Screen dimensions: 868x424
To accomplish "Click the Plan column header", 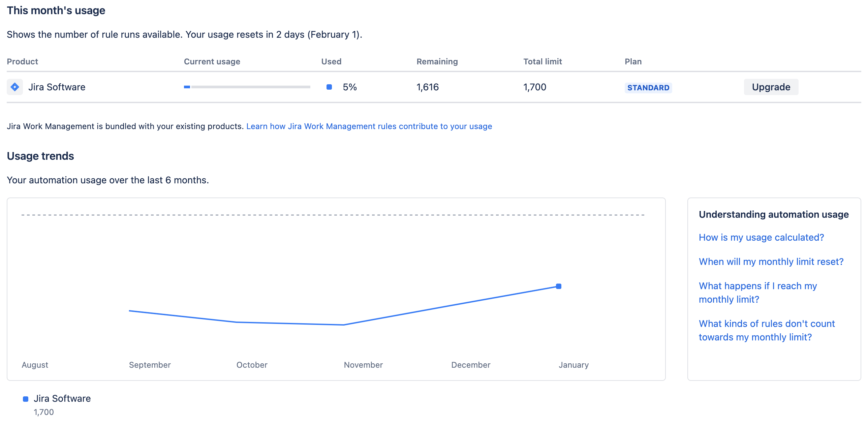I will coord(633,61).
